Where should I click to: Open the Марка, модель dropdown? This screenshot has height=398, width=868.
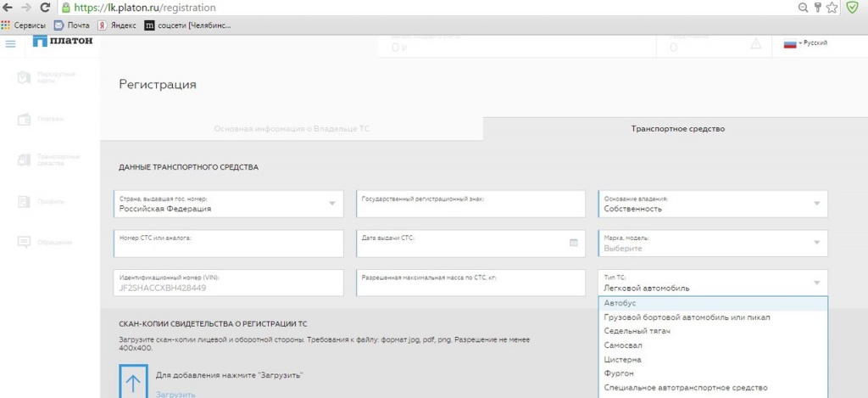pyautogui.click(x=816, y=244)
